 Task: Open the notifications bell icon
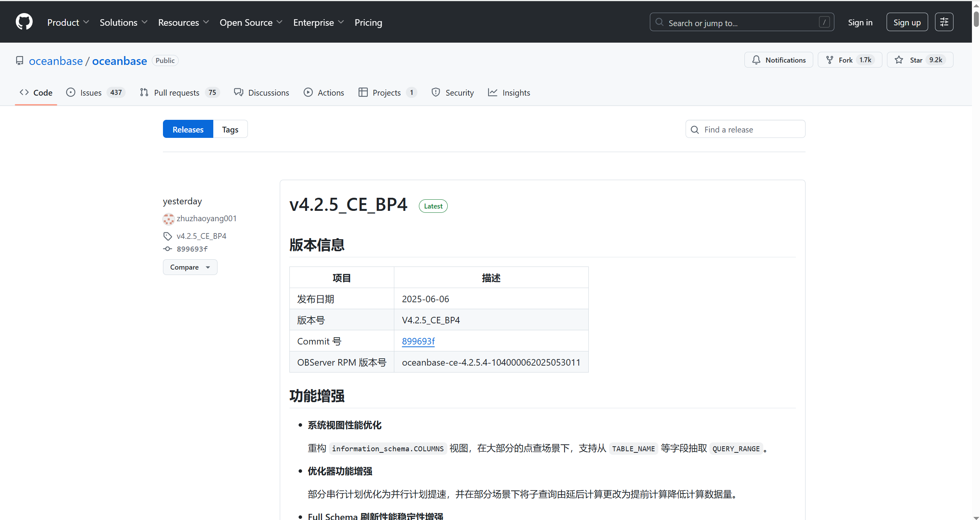coord(756,60)
